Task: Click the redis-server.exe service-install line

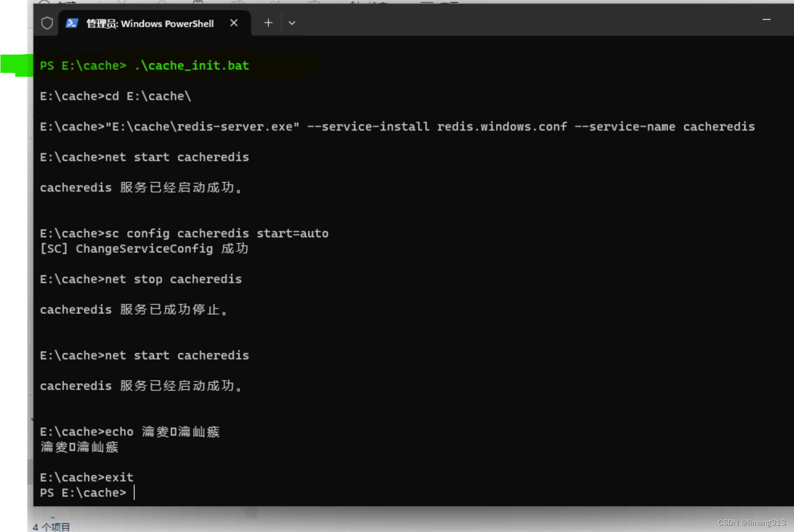Action: 397,127
